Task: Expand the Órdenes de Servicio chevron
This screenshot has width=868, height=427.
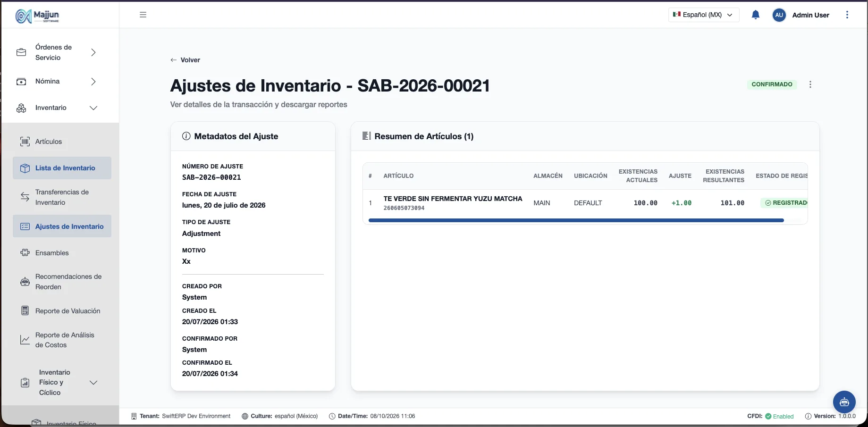Action: pyautogui.click(x=93, y=52)
